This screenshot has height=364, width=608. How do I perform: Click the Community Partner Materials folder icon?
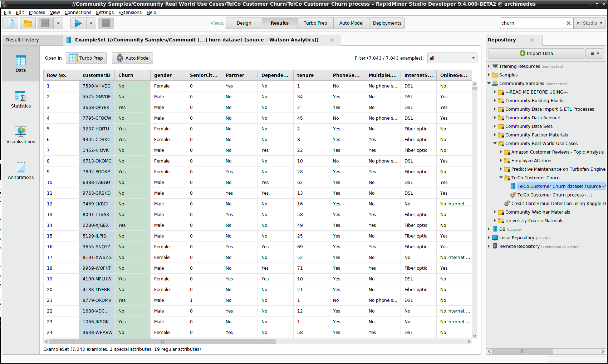501,135
